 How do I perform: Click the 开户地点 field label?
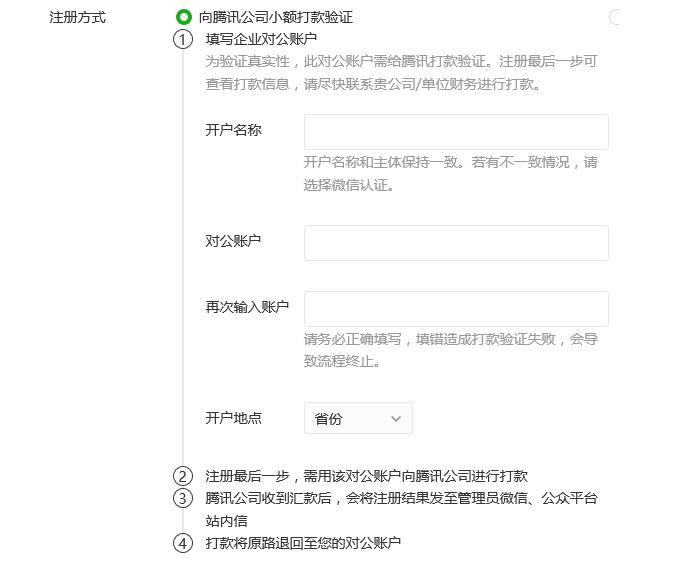click(x=233, y=418)
